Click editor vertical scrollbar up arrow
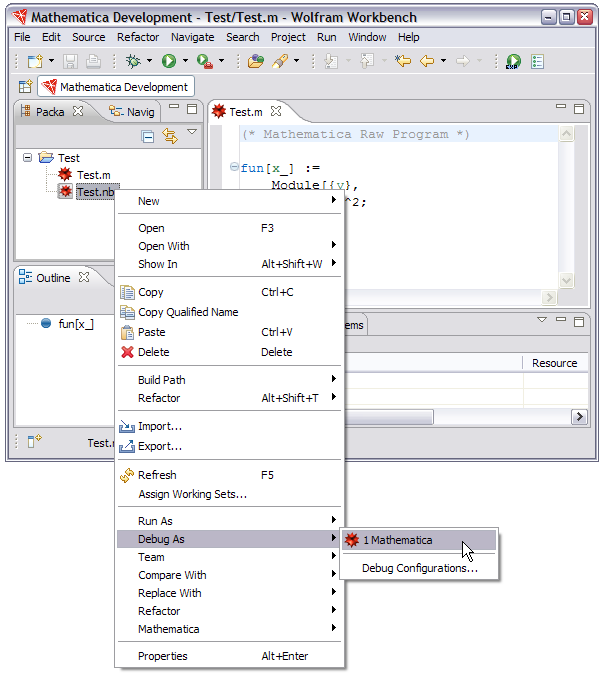This screenshot has height=675, width=602. (x=566, y=133)
